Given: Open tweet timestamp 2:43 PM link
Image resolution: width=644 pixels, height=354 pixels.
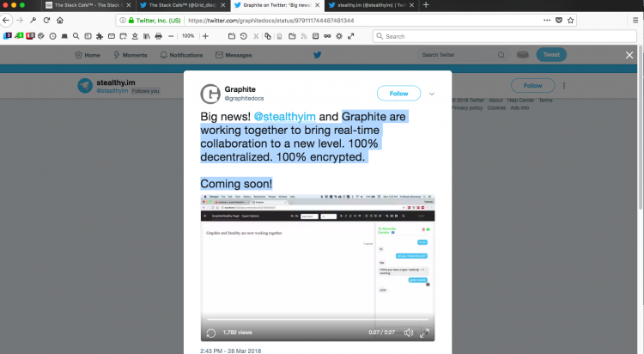Looking at the screenshot, I should (230, 351).
